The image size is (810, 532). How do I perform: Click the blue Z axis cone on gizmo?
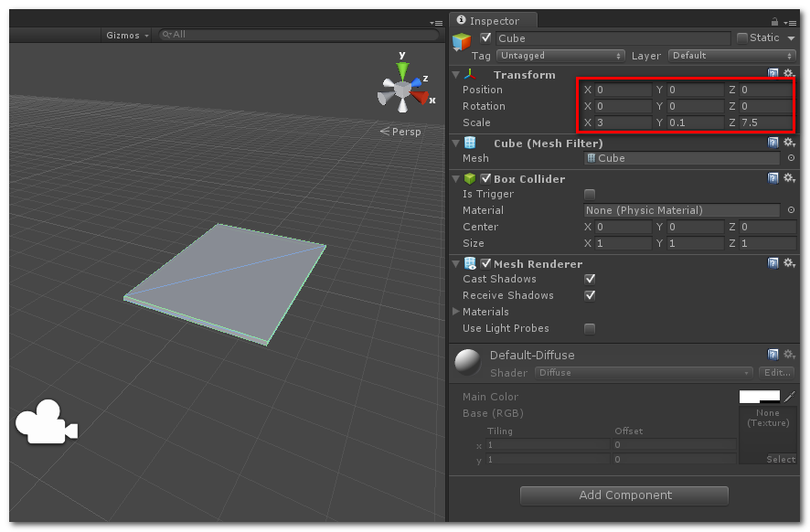point(416,82)
